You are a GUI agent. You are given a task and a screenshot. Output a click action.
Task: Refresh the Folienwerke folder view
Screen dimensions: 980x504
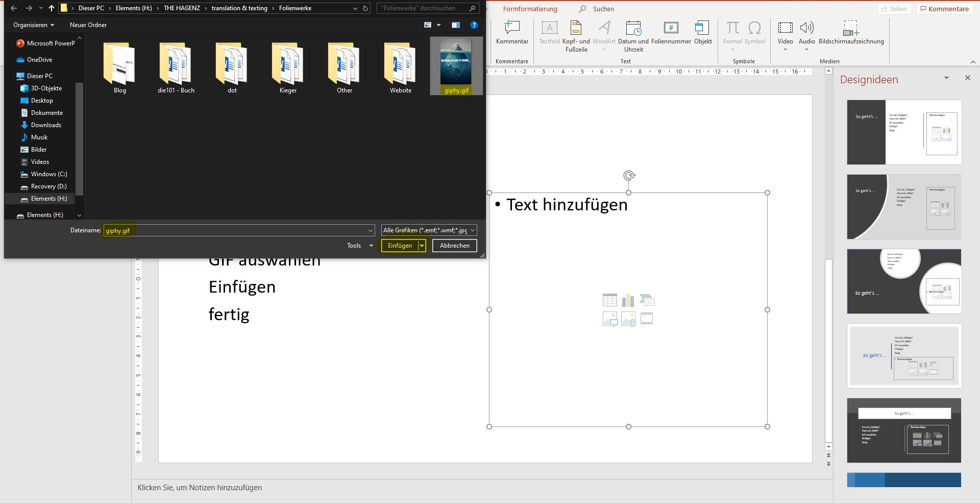point(365,8)
